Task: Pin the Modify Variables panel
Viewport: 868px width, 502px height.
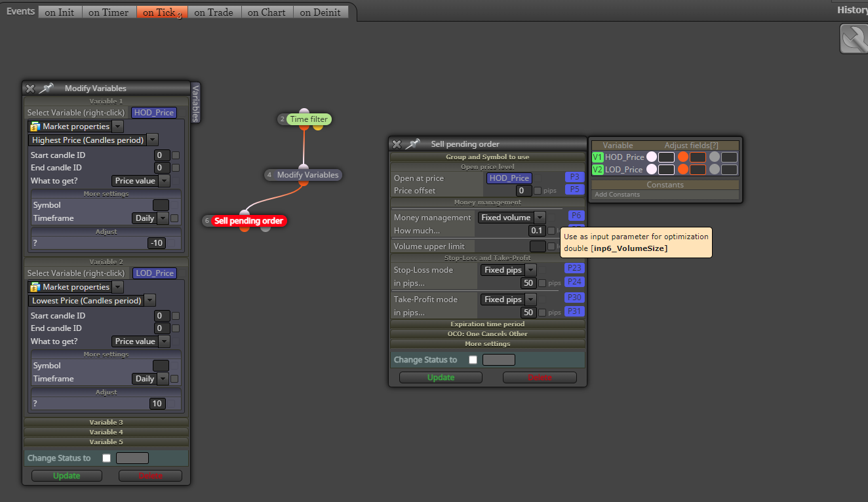Action: tap(46, 88)
